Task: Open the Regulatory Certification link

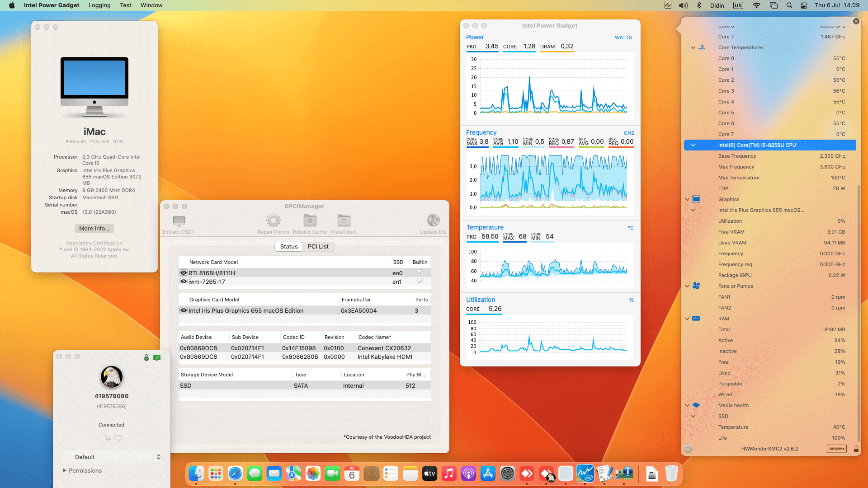Action: click(94, 243)
